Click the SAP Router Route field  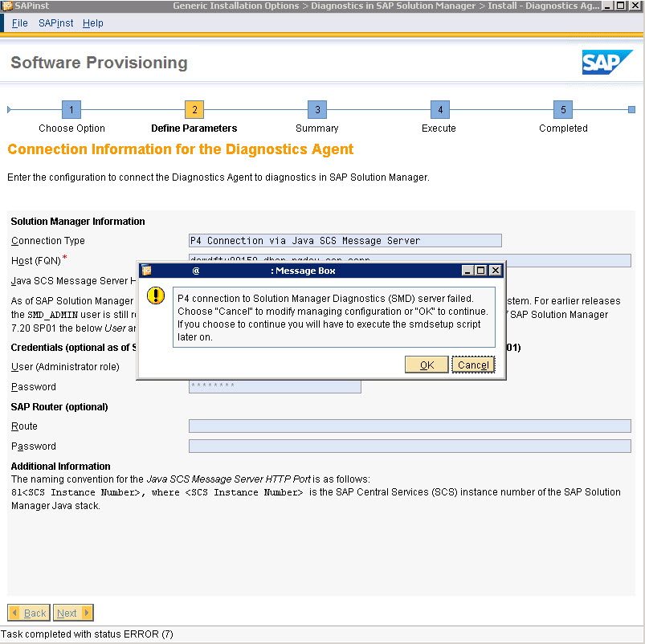coord(410,426)
